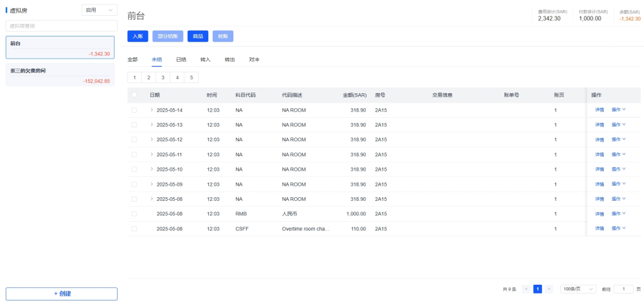Viewport: 644px width, 303px height.
Task: Open 详情 for the CSFF overtime row
Action: (599, 229)
